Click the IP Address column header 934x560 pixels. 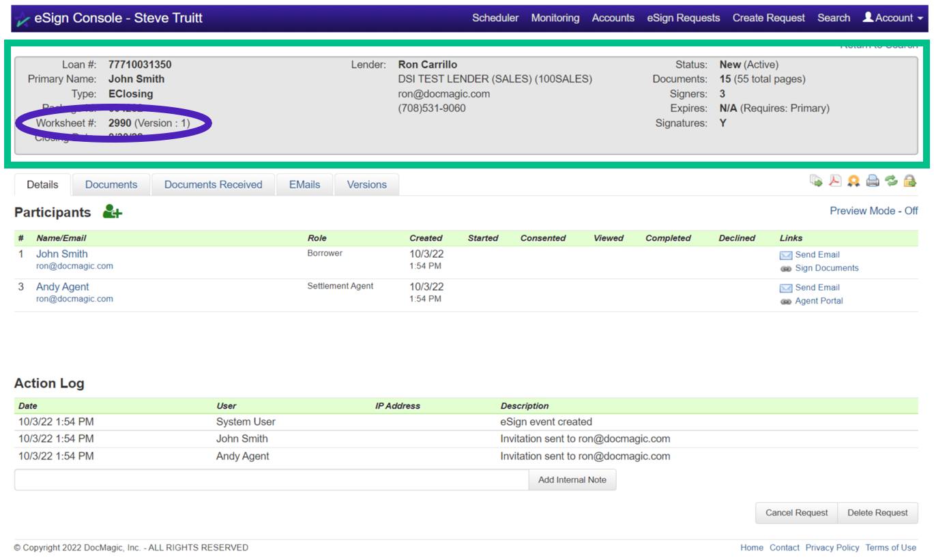click(x=398, y=406)
